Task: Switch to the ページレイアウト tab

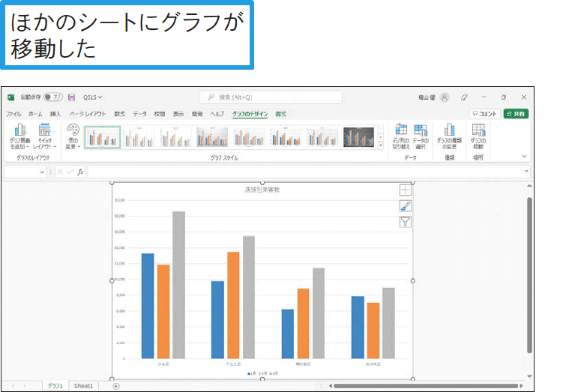Action: [x=88, y=114]
